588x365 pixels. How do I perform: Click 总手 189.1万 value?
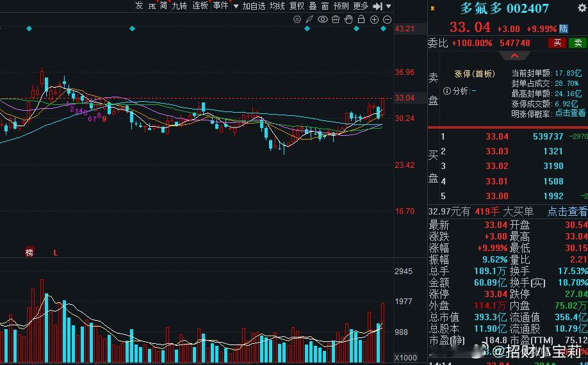[491, 271]
